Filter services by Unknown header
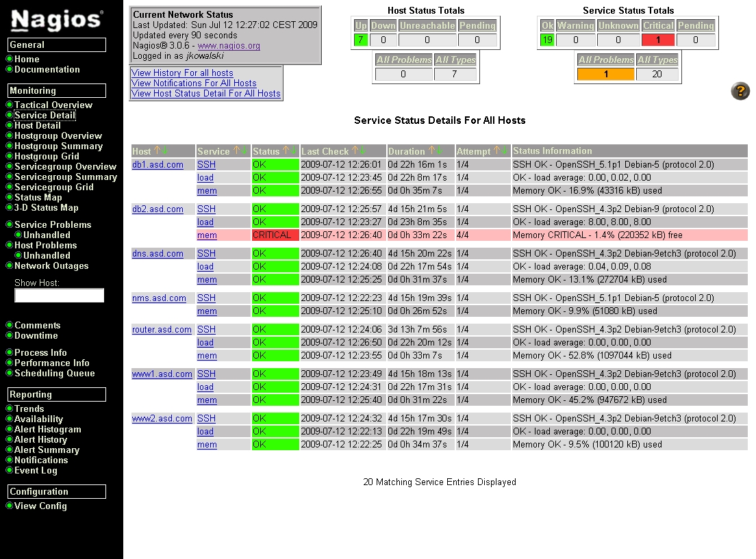The width and height of the screenshot is (756, 559). point(618,25)
